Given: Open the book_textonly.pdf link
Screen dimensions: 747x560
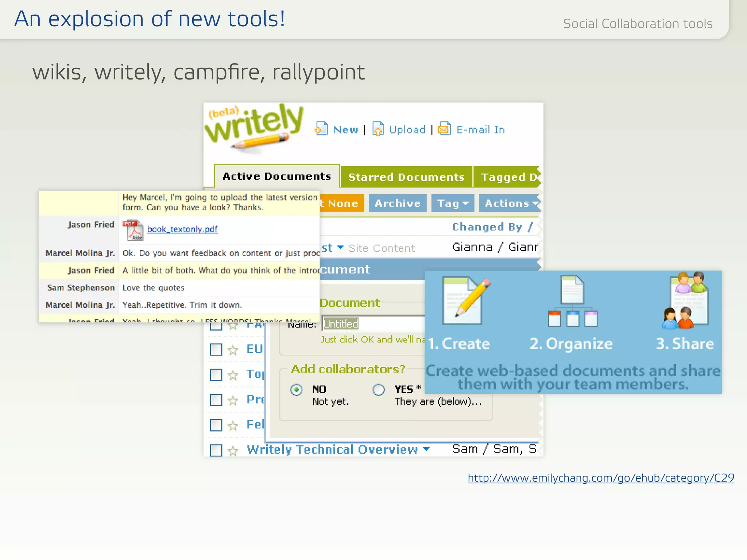Looking at the screenshot, I should (x=182, y=229).
